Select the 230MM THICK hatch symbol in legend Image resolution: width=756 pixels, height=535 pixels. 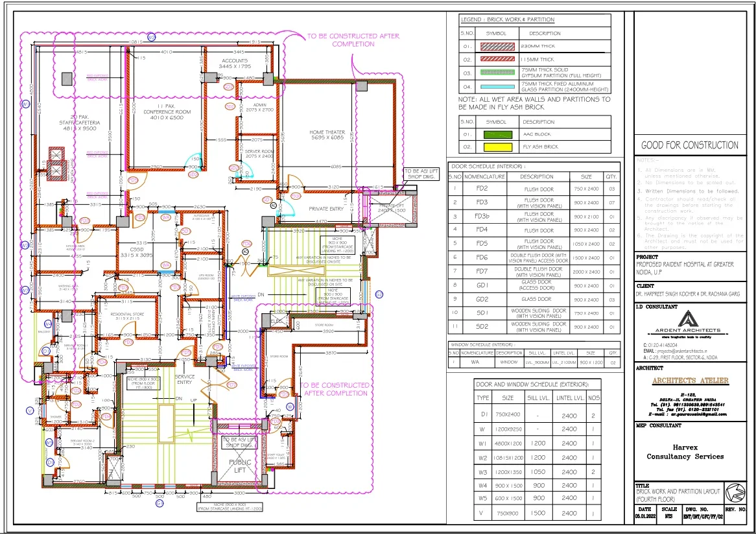[497, 47]
